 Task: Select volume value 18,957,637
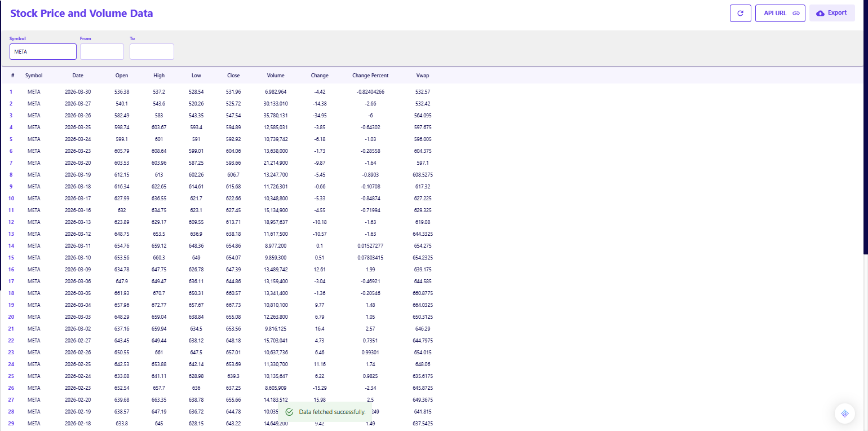[x=276, y=222]
